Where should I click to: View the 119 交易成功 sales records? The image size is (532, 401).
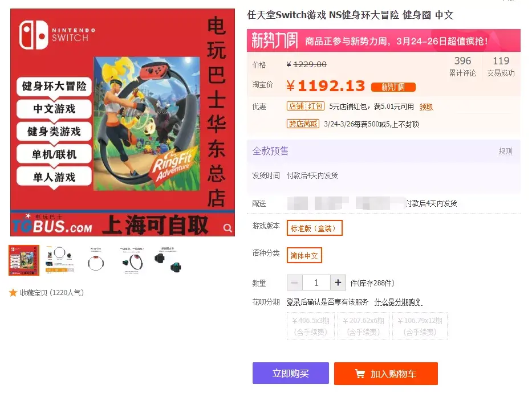point(501,67)
